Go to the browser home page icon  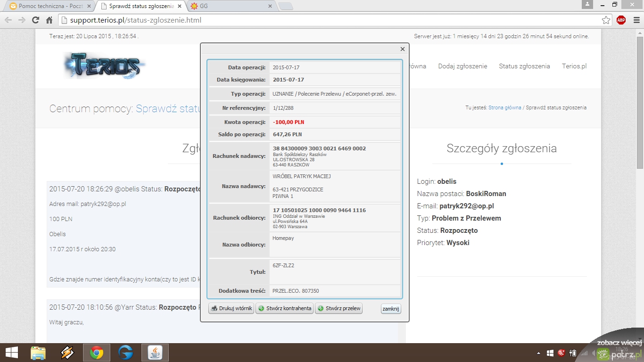click(49, 20)
